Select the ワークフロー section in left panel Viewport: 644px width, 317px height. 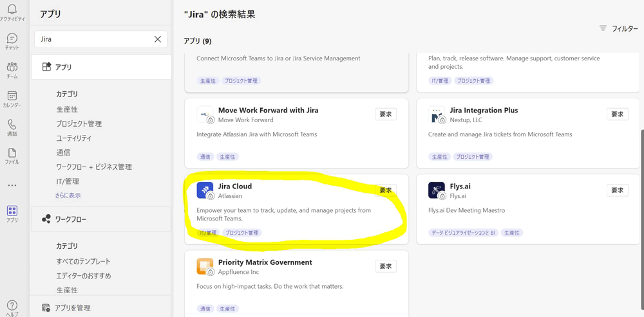coord(102,219)
